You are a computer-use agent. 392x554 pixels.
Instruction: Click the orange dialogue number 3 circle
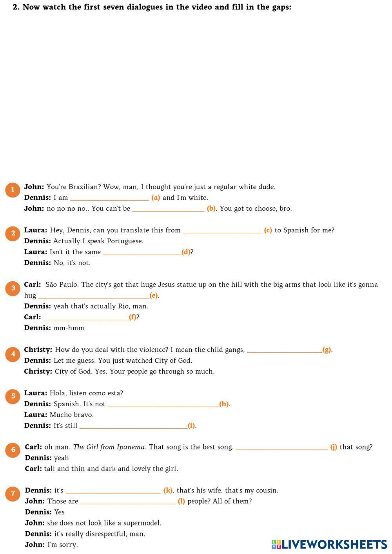click(13, 288)
